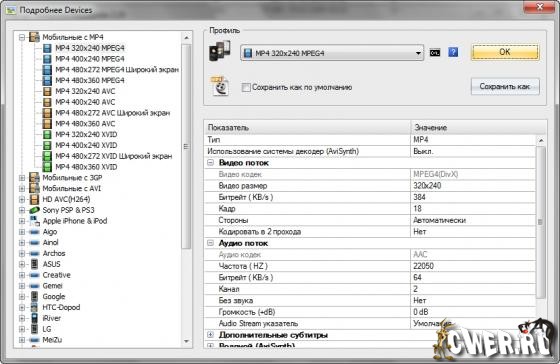Viewport: 560px width, 364px height.
Task: Toggle Сохранить как по умолчанию checkbox
Action: 246,87
